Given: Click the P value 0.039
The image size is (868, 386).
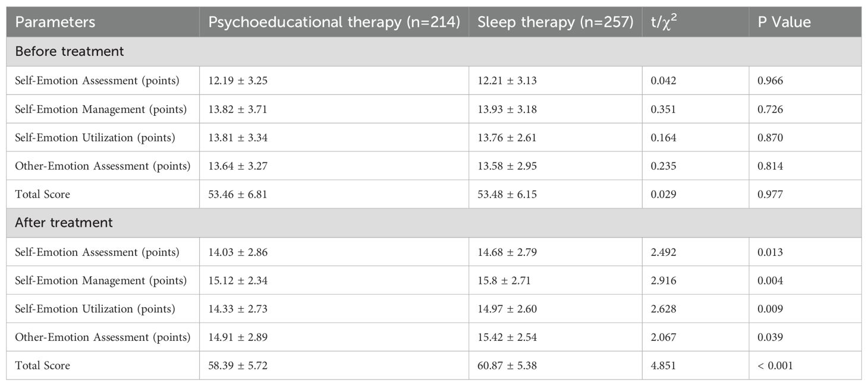Looking at the screenshot, I should point(770,337).
